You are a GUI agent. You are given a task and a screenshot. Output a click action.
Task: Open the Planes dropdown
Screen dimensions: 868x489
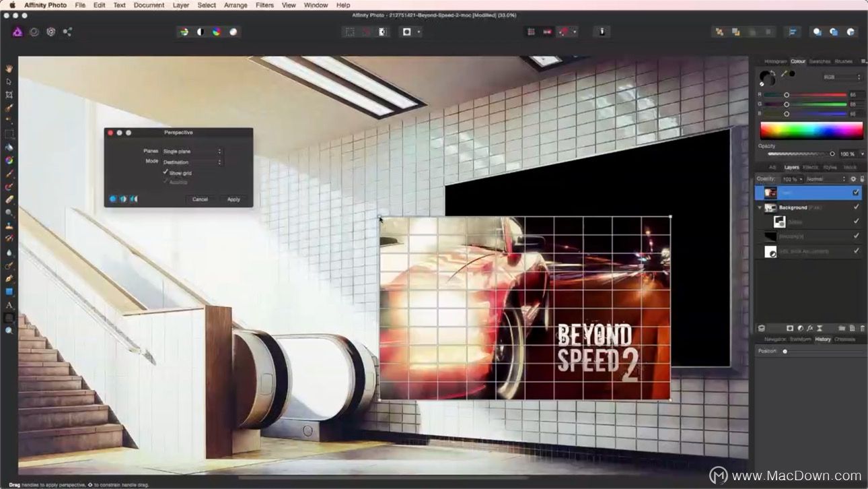click(x=192, y=152)
